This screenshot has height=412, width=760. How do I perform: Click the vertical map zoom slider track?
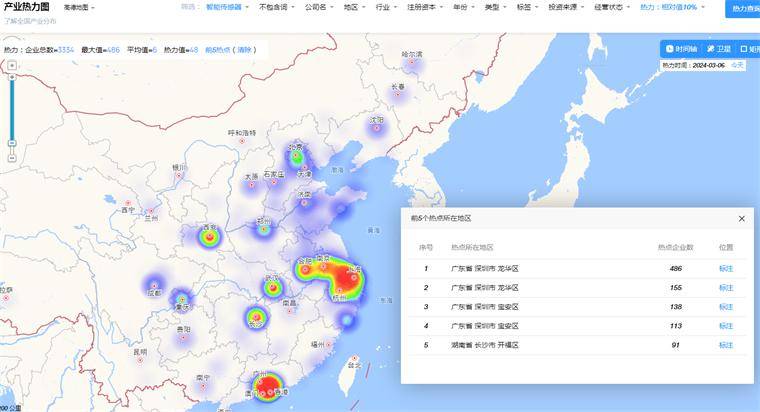pos(12,110)
